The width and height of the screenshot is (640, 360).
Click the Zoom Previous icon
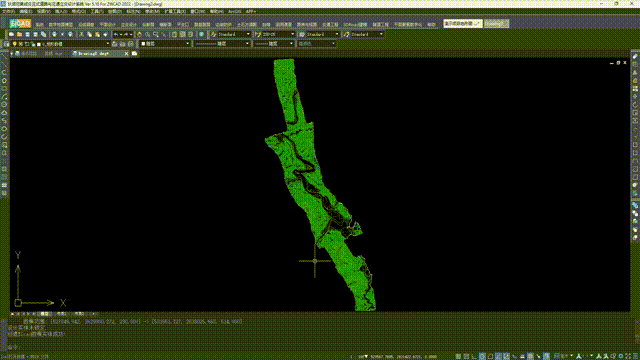click(x=164, y=34)
